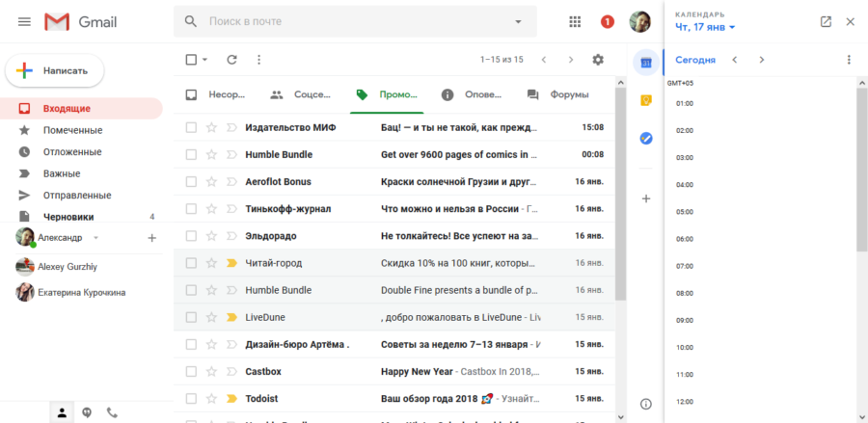Switch to the Промоакции tab
868x423 pixels.
(x=387, y=94)
